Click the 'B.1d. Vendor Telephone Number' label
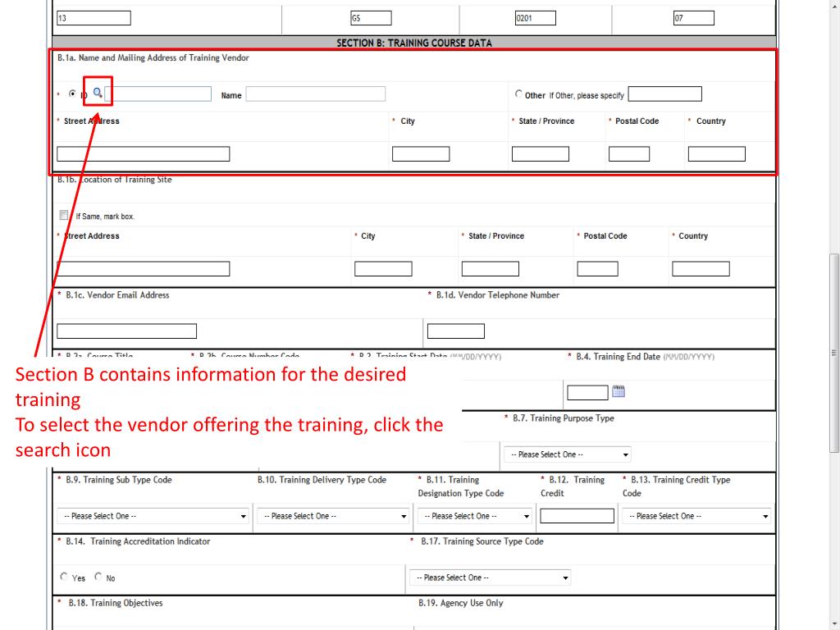Viewport: 840px width, 630px height. 498,295
